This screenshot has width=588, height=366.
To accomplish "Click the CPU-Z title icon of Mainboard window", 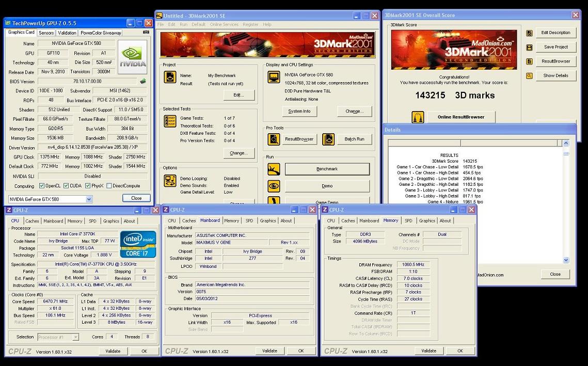I will (166, 210).
